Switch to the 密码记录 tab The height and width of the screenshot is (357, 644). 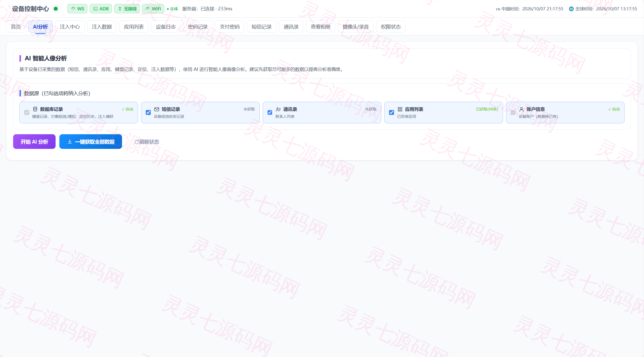point(198,27)
